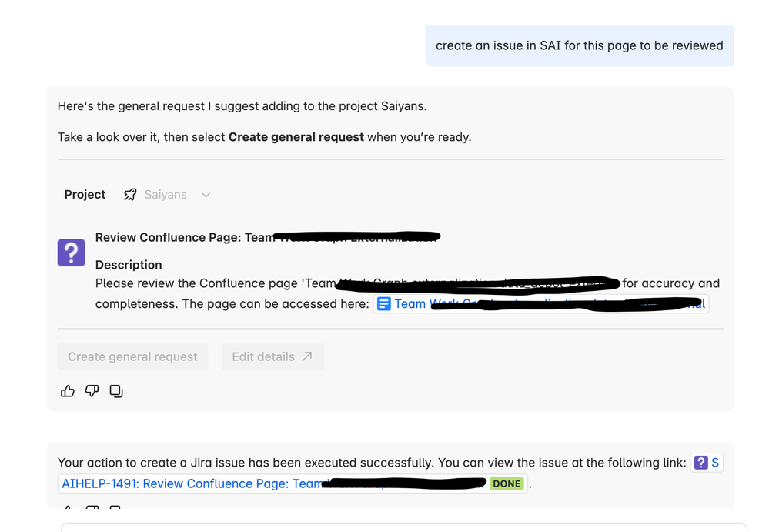Click the Review Confluence Page title
Image resolution: width=769 pixels, height=532 pixels.
[267, 237]
